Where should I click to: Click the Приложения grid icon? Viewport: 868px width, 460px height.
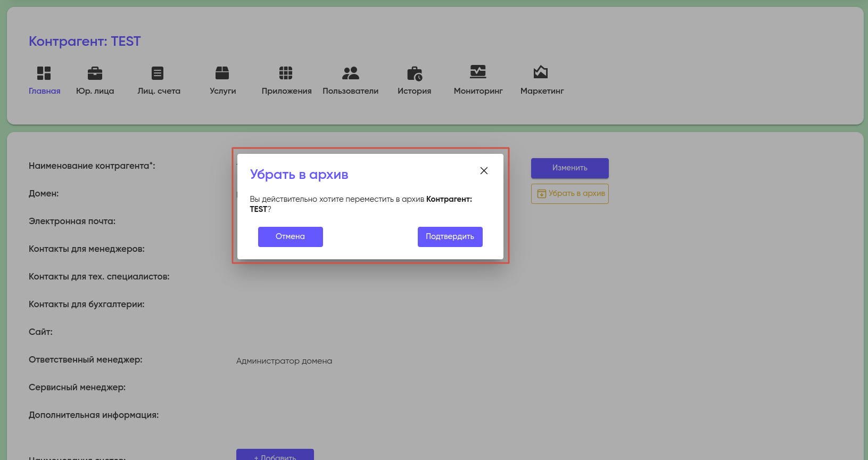[286, 73]
